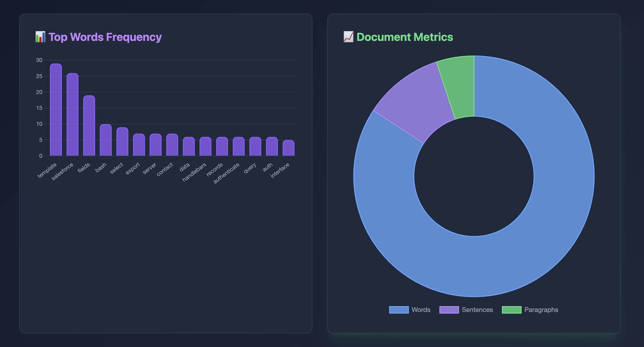Click the bash frequency bar
This screenshot has width=644, height=347.
pyautogui.click(x=106, y=140)
